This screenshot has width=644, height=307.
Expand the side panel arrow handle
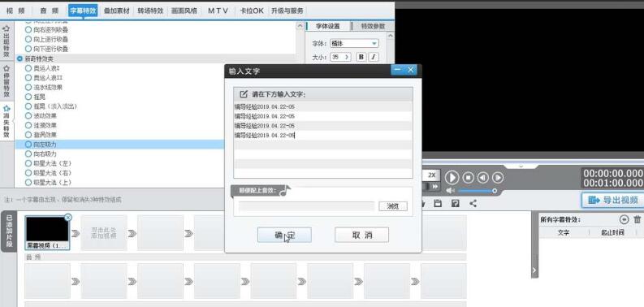click(534, 270)
